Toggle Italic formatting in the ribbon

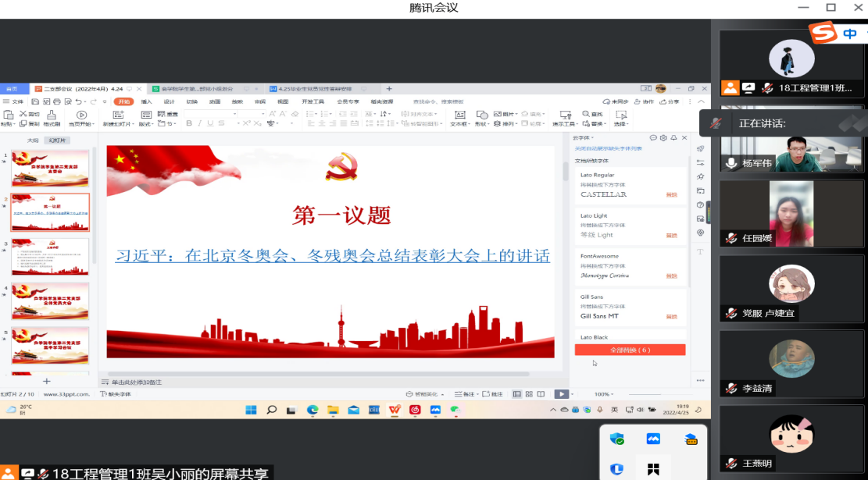(x=199, y=123)
